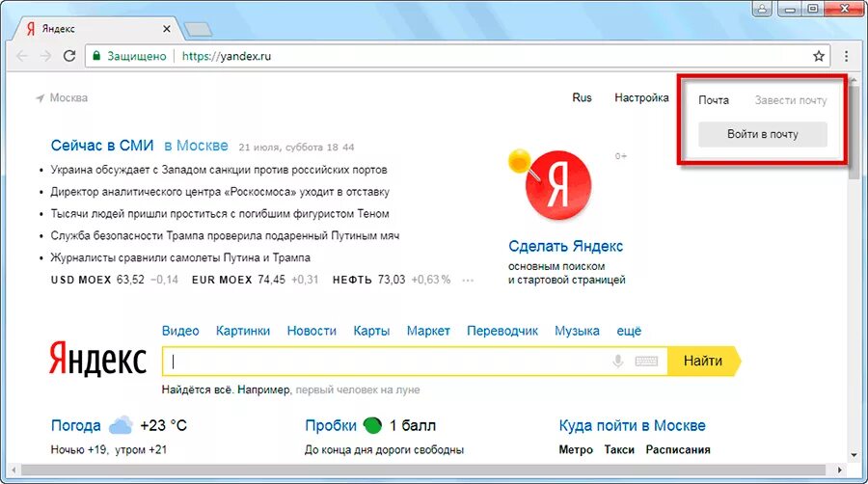This screenshot has width=868, height=484.
Task: Open the в Москве news tab
Action: click(x=196, y=146)
